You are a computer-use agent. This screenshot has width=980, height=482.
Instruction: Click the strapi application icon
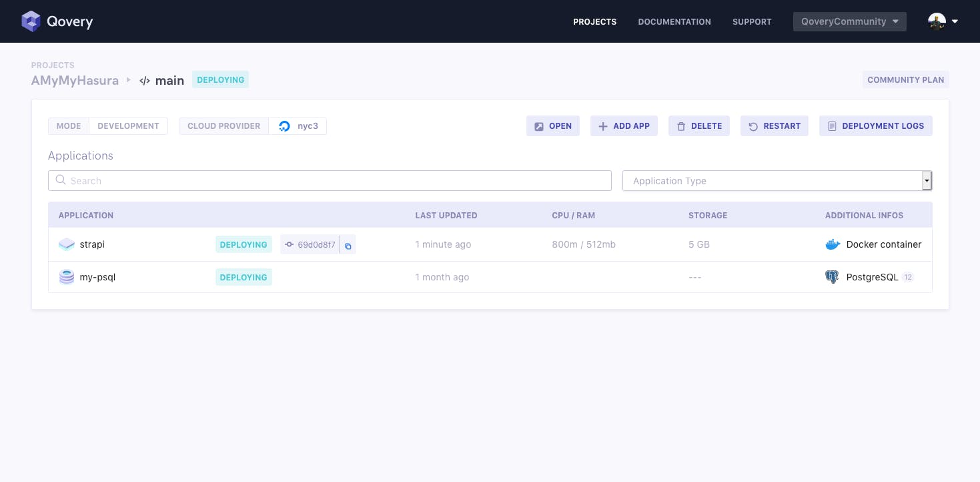coord(67,244)
